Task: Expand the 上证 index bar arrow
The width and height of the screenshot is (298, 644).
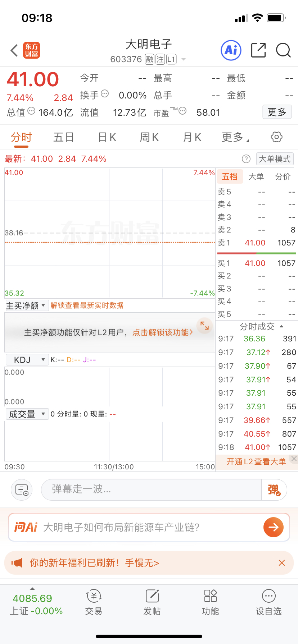Action: point(32,589)
